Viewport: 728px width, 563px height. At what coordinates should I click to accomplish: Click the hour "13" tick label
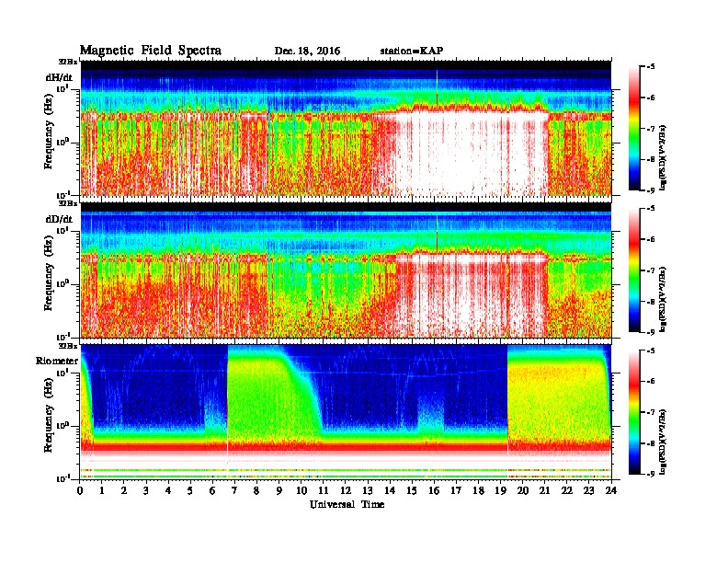click(368, 490)
